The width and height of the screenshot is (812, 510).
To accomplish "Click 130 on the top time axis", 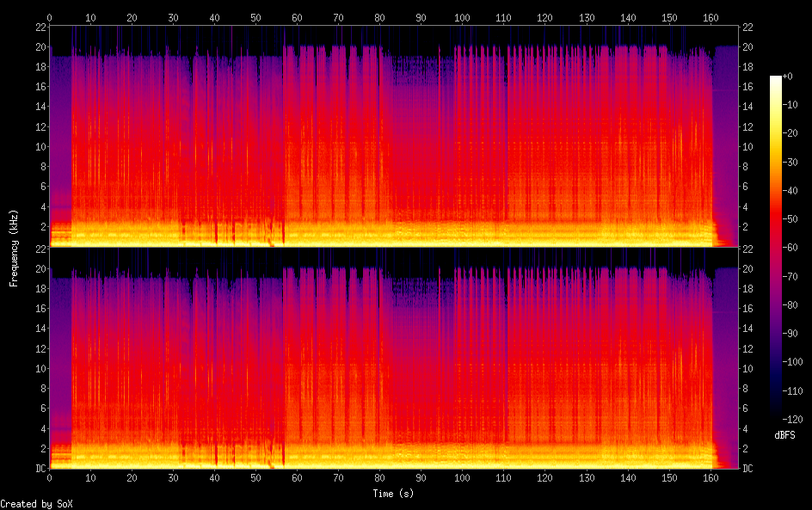I will click(587, 17).
